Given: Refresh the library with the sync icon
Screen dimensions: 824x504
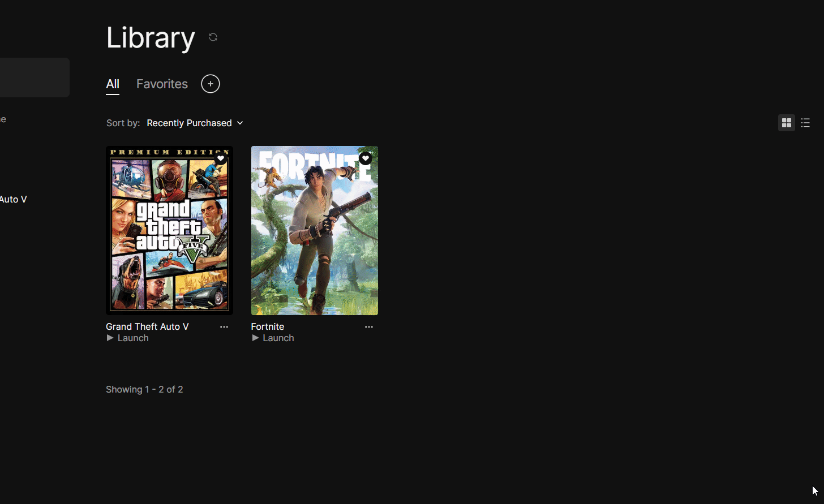Looking at the screenshot, I should 213,37.
